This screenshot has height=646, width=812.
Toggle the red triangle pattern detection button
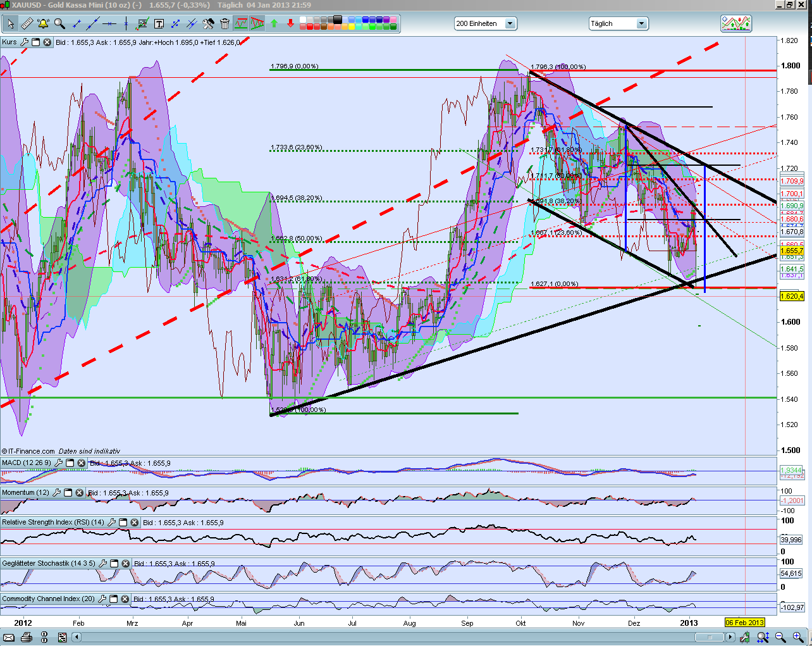click(x=257, y=24)
